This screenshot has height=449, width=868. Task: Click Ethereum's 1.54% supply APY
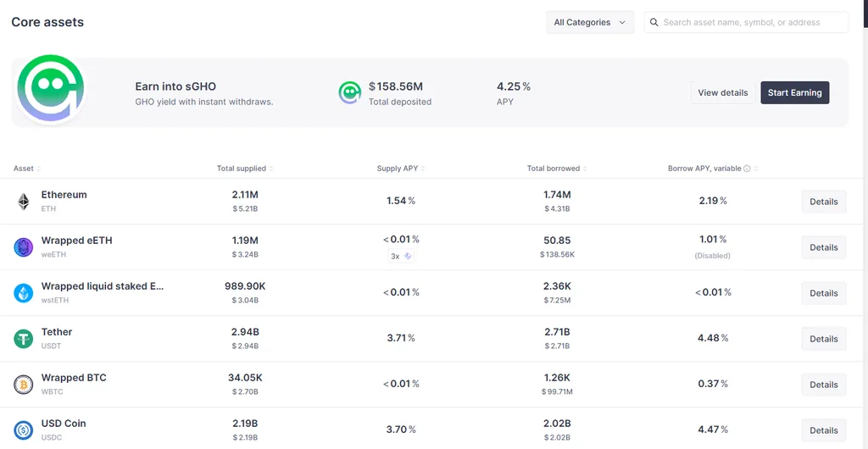pos(401,201)
